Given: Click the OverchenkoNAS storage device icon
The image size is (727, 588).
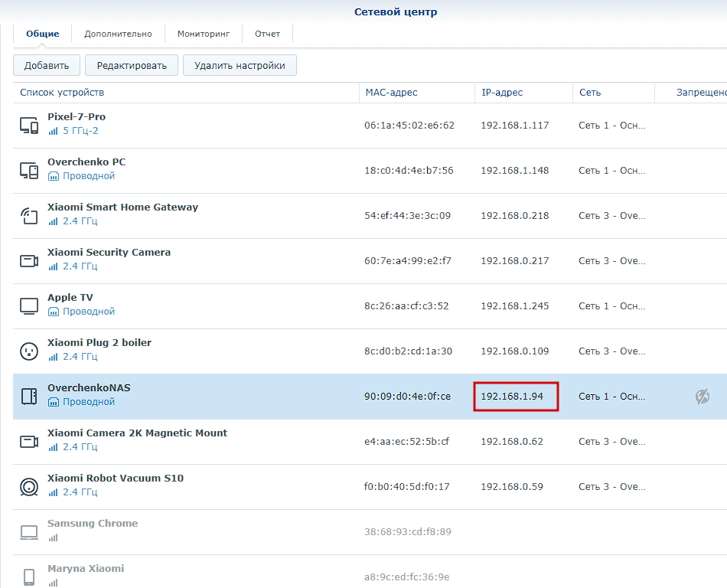Looking at the screenshot, I should coord(29,397).
